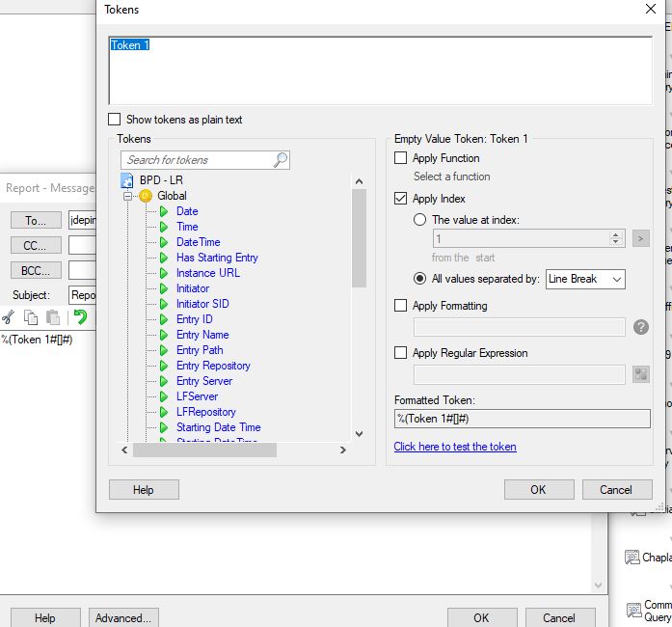Select the Entry ID token
Viewport: 672px width, 627px height.
click(x=195, y=319)
